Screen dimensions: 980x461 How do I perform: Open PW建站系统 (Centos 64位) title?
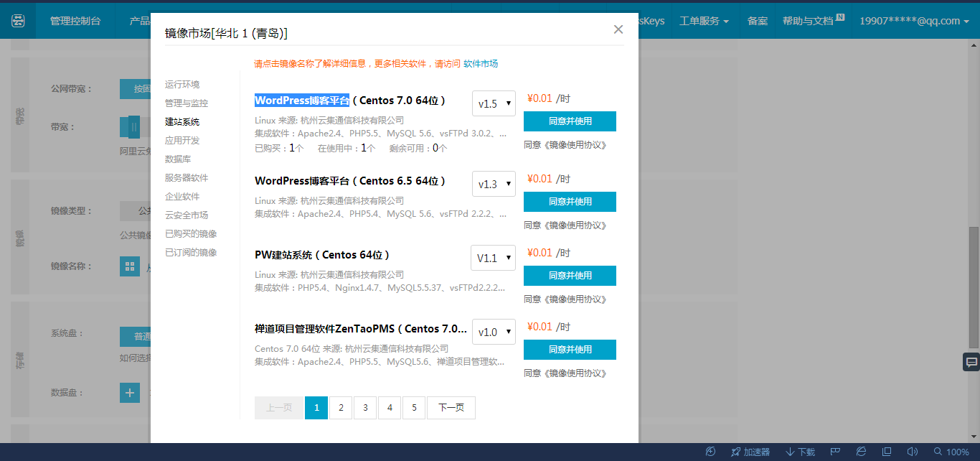(x=322, y=255)
